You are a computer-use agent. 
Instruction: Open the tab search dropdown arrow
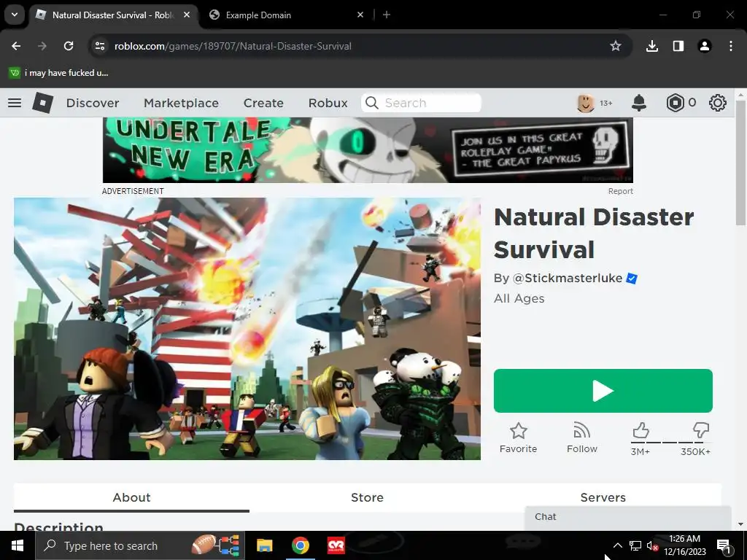(x=15, y=15)
